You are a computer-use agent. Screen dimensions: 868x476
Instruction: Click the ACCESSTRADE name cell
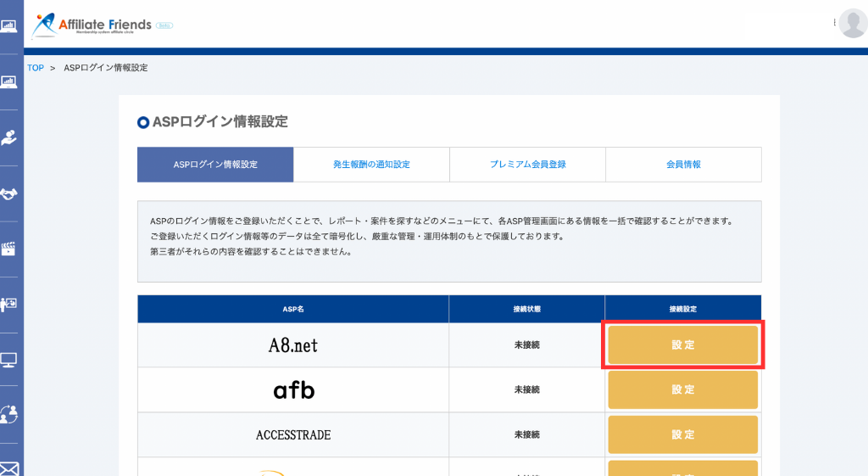293,435
